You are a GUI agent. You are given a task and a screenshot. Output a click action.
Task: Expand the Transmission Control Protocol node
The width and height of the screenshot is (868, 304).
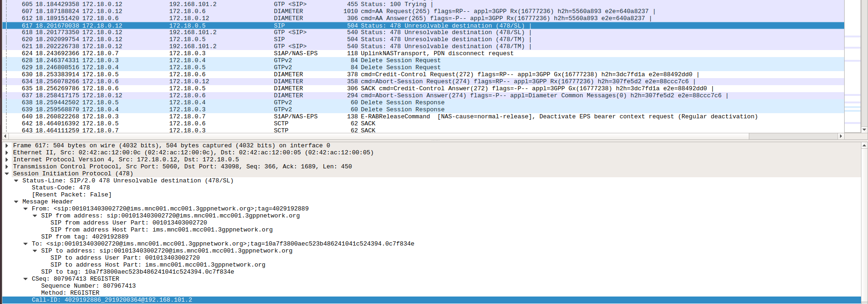[x=7, y=166]
